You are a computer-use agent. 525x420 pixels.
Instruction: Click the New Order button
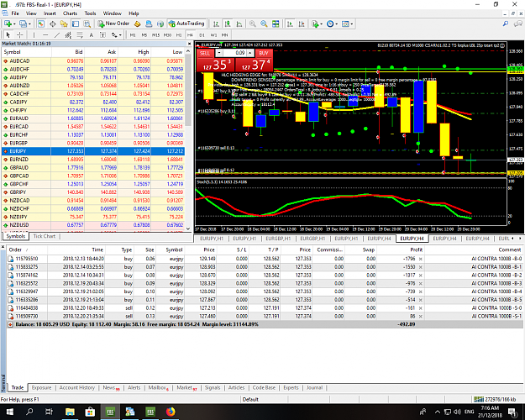[113, 24]
